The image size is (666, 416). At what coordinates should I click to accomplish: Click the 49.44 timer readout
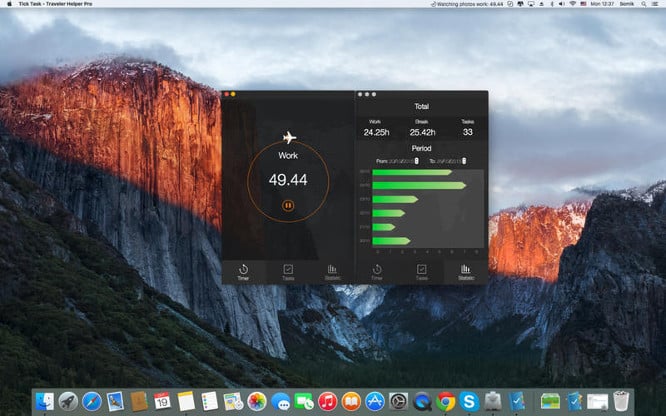[x=288, y=180]
